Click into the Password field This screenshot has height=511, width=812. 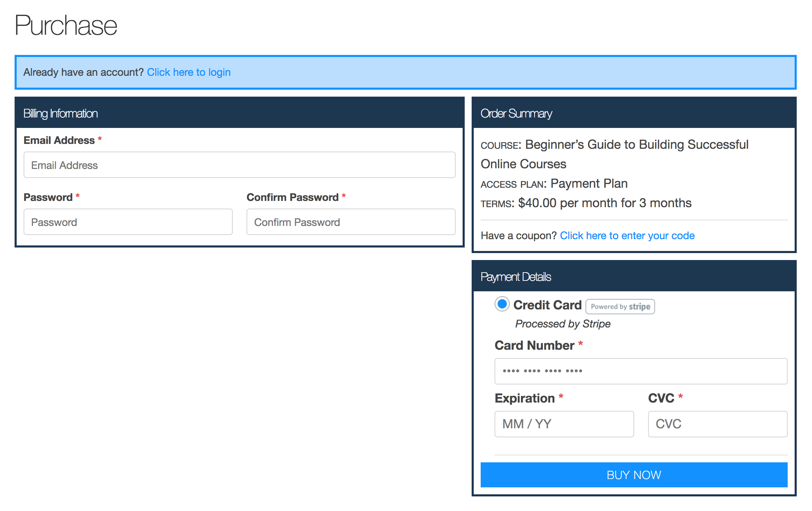pos(128,222)
